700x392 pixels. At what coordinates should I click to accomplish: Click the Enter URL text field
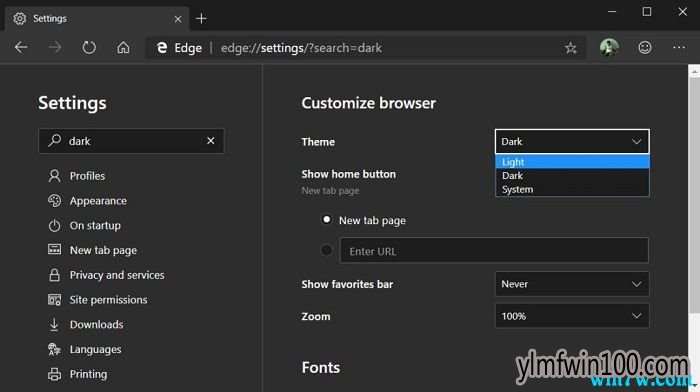(x=494, y=250)
